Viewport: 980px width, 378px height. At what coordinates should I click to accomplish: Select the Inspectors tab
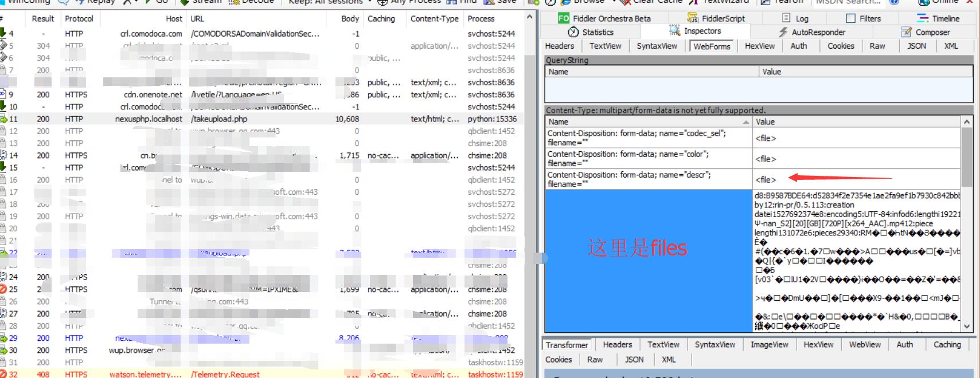[695, 31]
